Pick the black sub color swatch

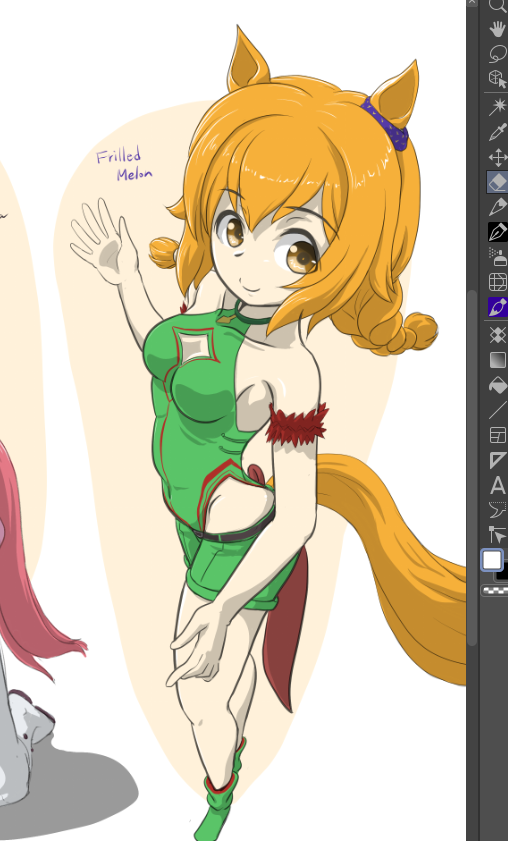(x=503, y=574)
